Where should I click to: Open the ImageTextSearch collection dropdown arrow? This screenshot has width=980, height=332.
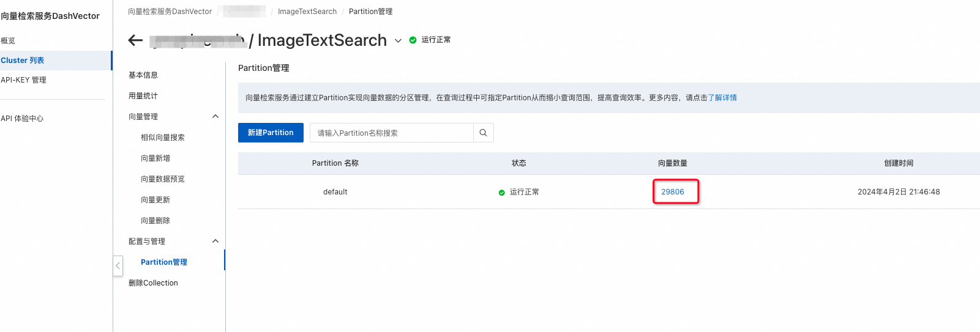click(x=398, y=41)
